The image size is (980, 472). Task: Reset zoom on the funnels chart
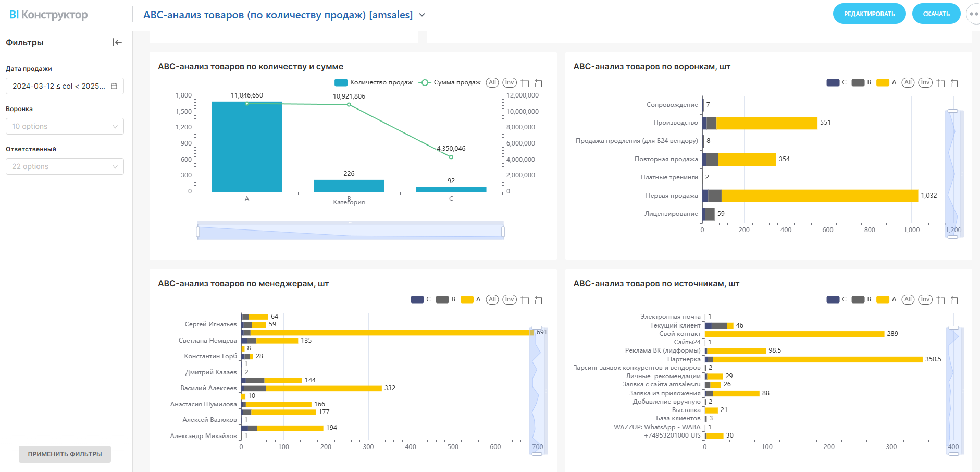click(x=954, y=83)
